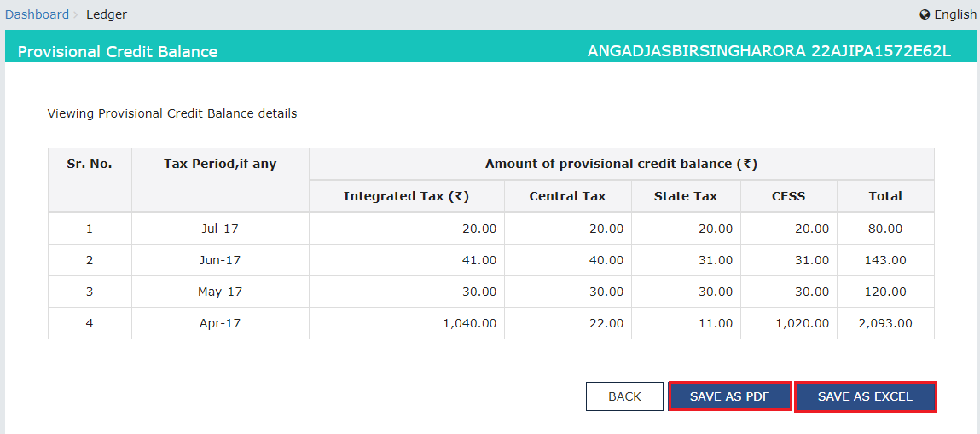The width and height of the screenshot is (980, 434).
Task: Click the CESS column header
Action: click(x=788, y=196)
